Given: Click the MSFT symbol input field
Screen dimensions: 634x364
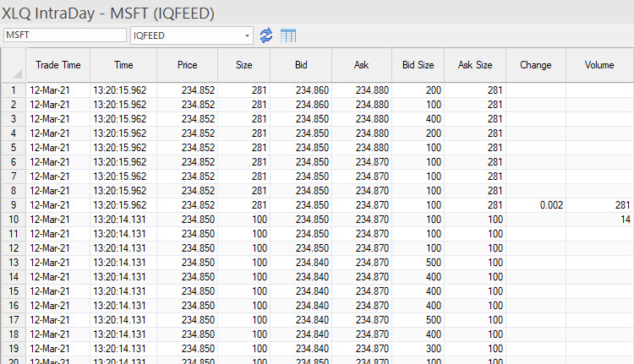Looking at the screenshot, I should [64, 35].
